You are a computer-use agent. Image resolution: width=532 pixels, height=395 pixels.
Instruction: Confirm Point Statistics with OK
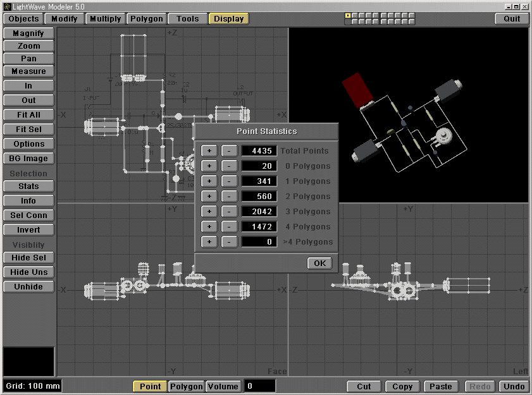[319, 263]
